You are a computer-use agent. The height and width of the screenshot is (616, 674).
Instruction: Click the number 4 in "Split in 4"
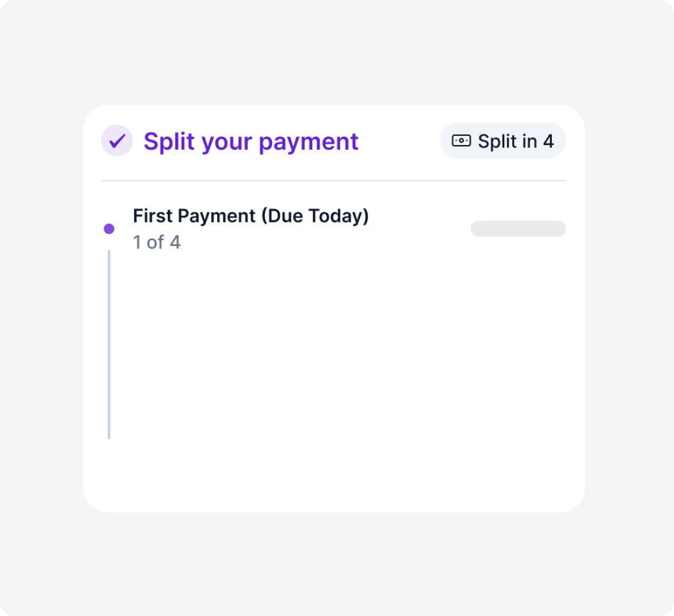[548, 141]
